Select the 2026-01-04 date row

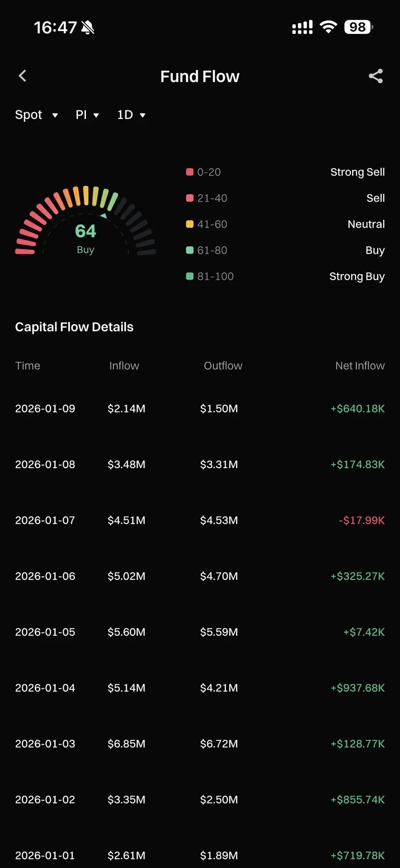(45, 688)
